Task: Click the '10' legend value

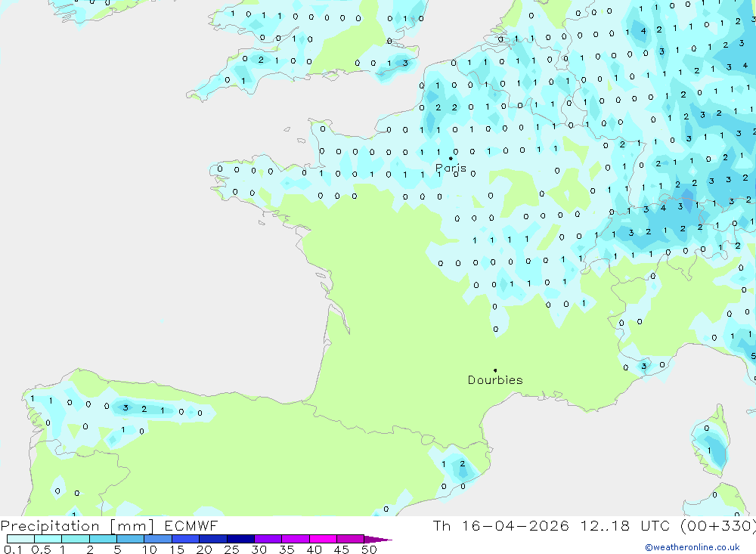Action: (x=150, y=549)
